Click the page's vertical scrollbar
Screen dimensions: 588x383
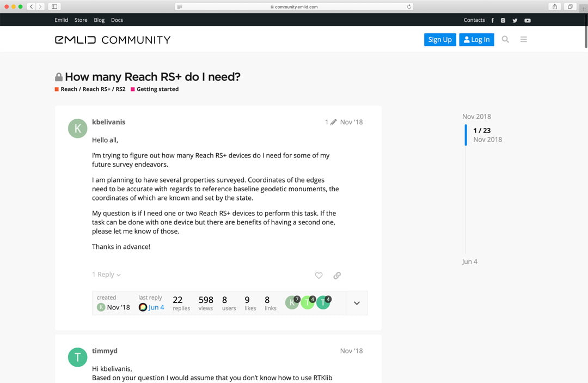(586, 32)
